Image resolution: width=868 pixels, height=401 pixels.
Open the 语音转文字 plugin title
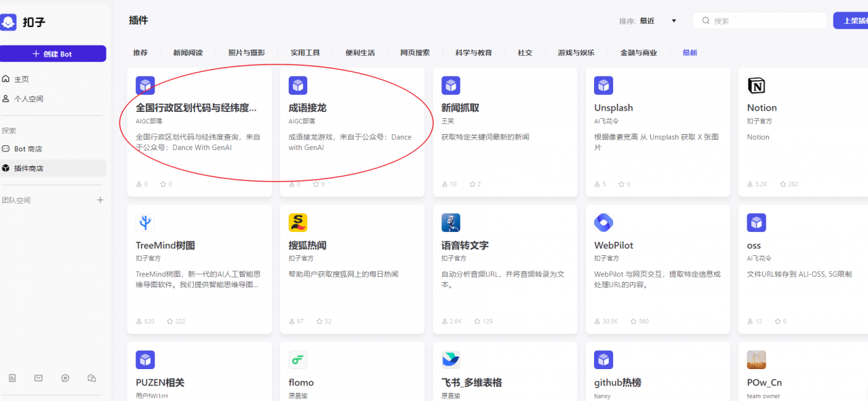point(465,245)
